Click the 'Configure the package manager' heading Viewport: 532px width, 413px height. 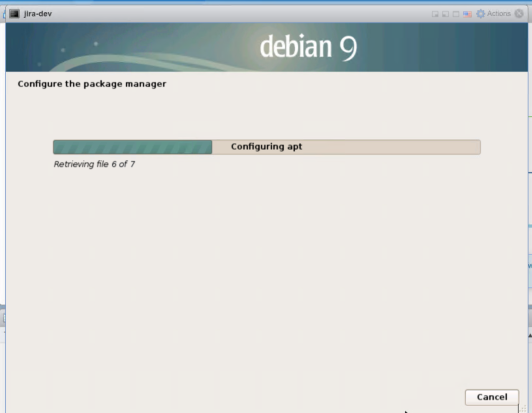click(x=92, y=84)
